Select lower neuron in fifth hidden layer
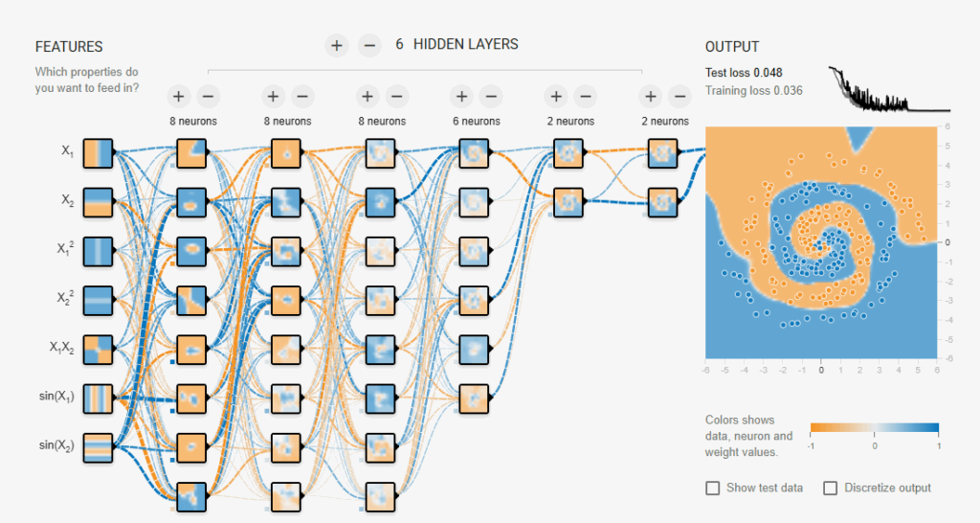Screen dimensions: 980x523 click(568, 203)
